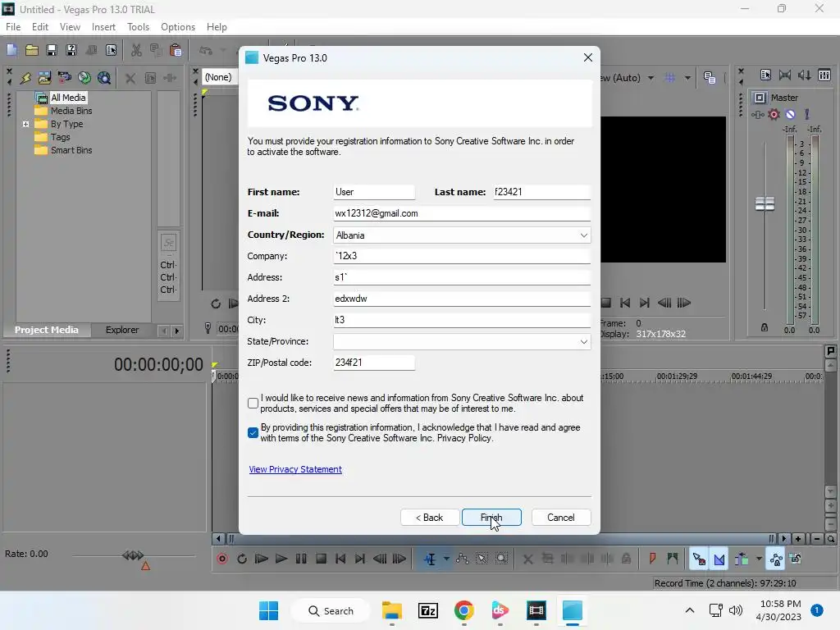Screen dimensions: 840x630
Task: Open the (None) preset dropdown in Trimmer
Action: (218, 77)
